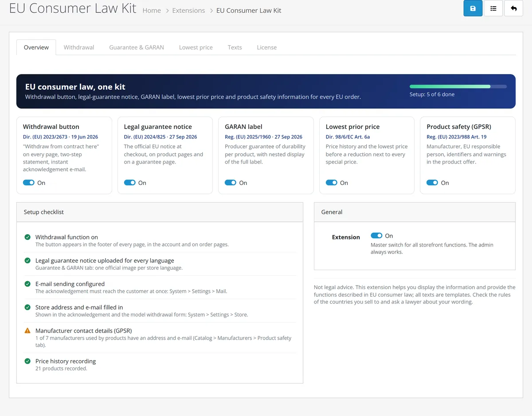Click orange warning icon beside Manufacturer contact details
The width and height of the screenshot is (532, 416).
(27, 330)
